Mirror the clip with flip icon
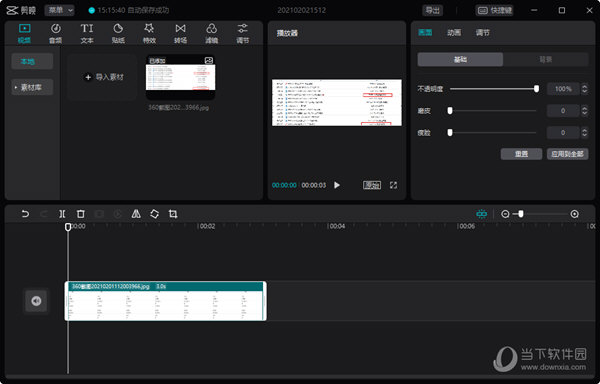Screen dimensions: 600x384 136,214
